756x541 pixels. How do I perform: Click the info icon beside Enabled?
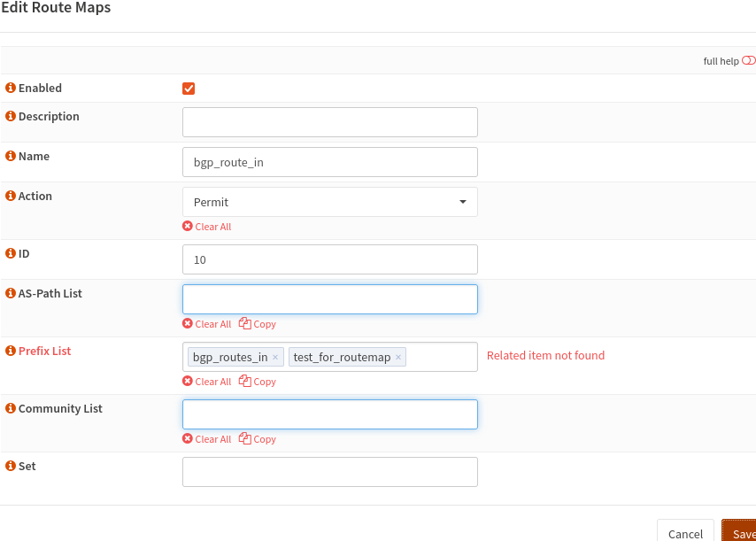(x=10, y=88)
